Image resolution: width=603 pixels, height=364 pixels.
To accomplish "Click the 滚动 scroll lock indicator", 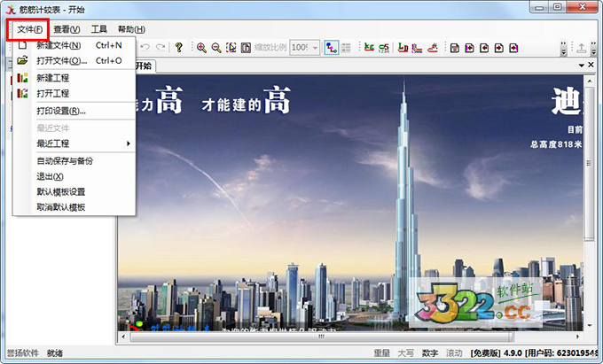I will 454,352.
